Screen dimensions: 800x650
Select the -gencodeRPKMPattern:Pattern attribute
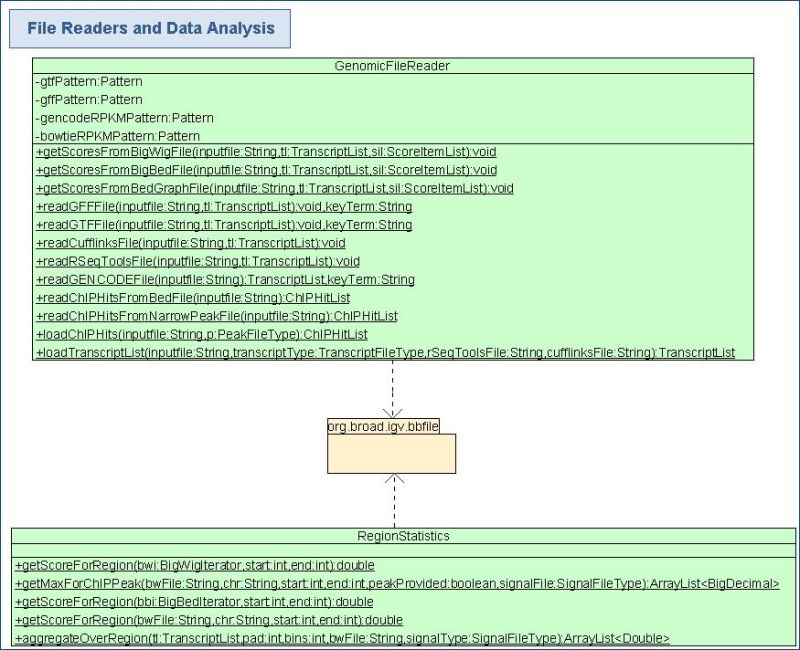coord(124,118)
